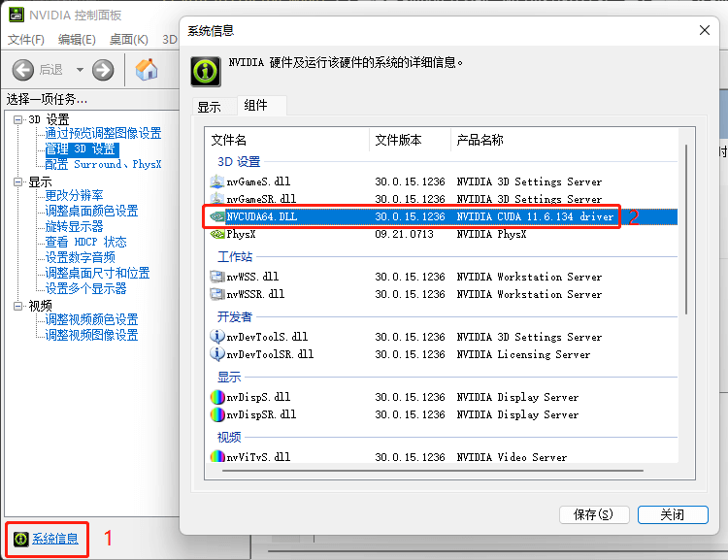
Task: Open 调整视频颜色设置 in the task tree
Action: tap(91, 319)
